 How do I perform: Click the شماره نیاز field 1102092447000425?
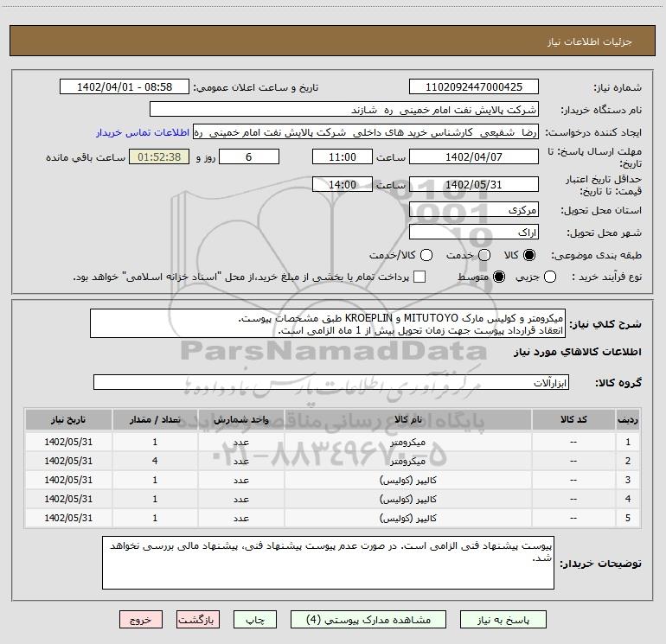pyautogui.click(x=474, y=87)
